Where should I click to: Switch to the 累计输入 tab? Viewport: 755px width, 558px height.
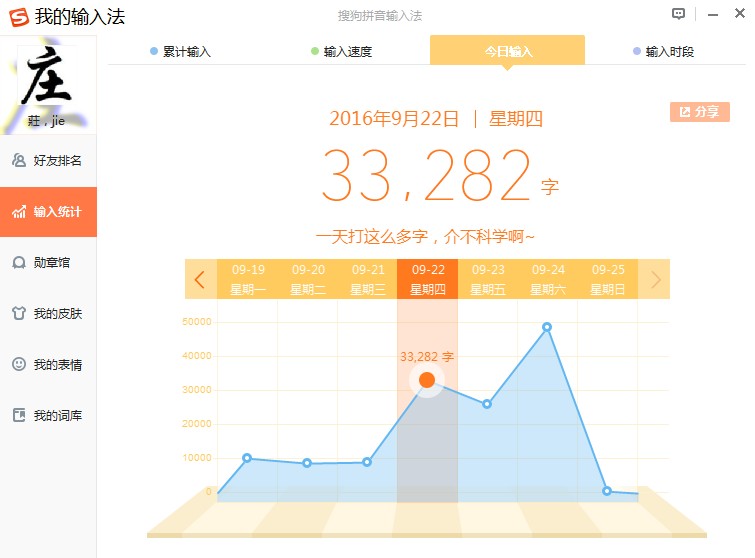[181, 51]
